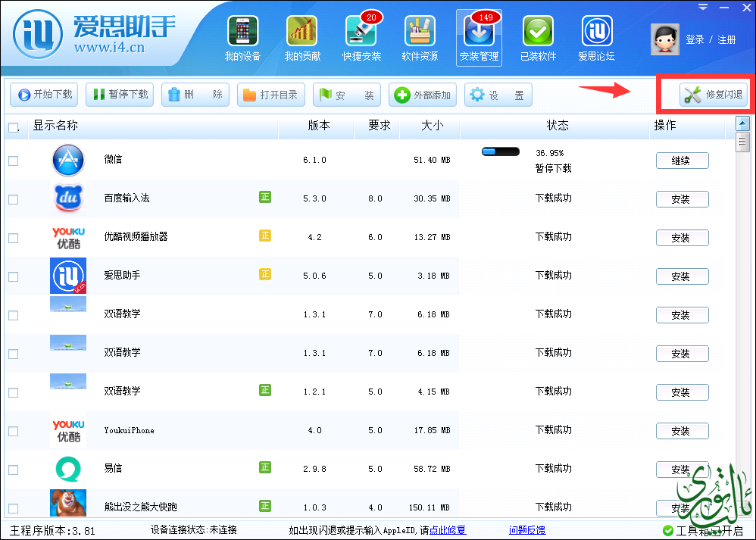The height and width of the screenshot is (540, 756).
Task: Switch to the 我的贡献 tab
Action: (302, 39)
